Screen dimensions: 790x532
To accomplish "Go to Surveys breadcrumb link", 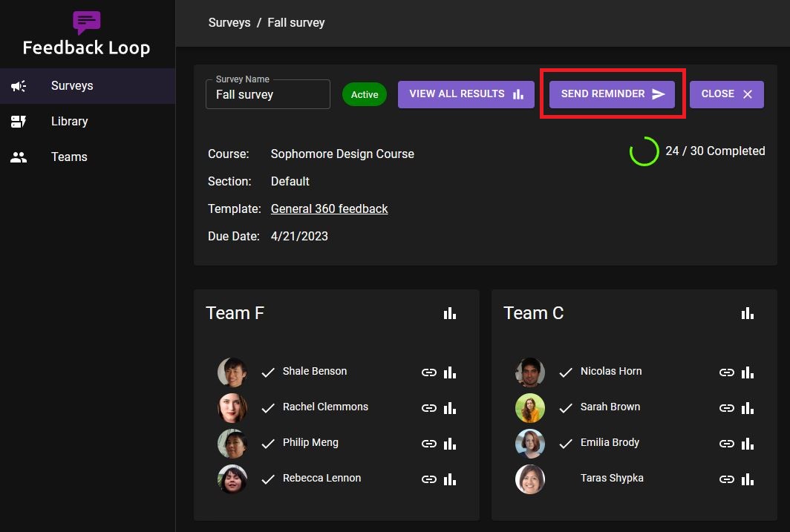I will pos(229,23).
